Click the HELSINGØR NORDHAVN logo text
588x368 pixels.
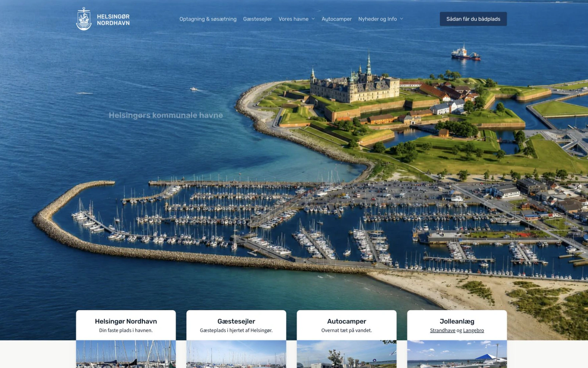pos(113,20)
